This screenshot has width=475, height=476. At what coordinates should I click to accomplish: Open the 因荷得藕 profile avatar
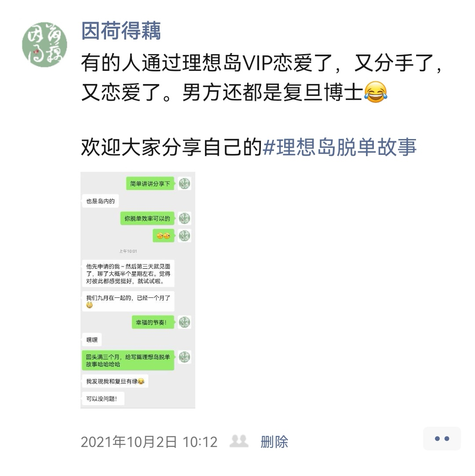(44, 44)
